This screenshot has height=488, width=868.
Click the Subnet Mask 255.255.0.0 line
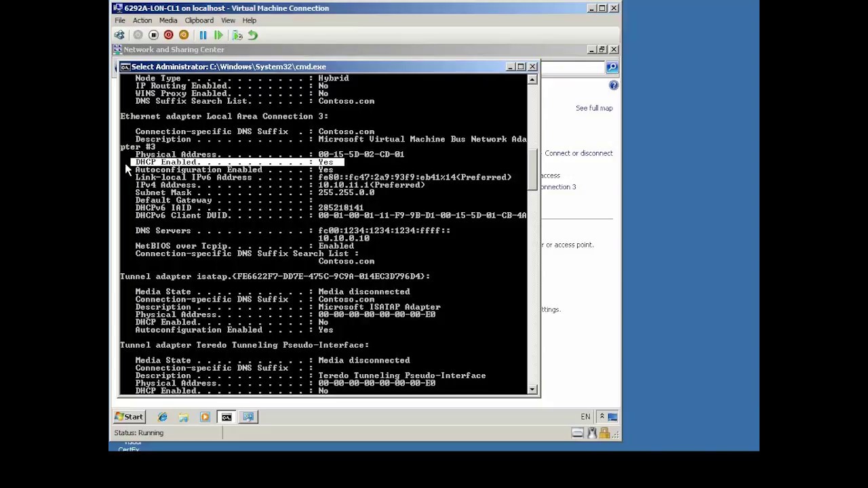pos(255,192)
